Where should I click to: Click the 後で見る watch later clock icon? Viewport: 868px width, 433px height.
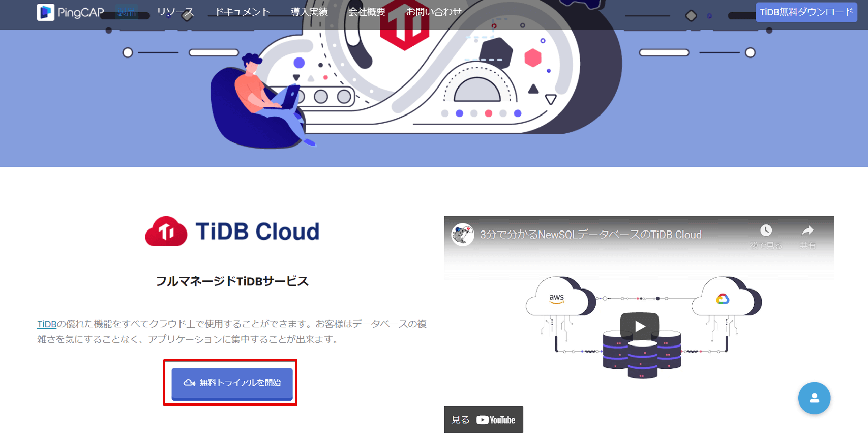coord(766,230)
